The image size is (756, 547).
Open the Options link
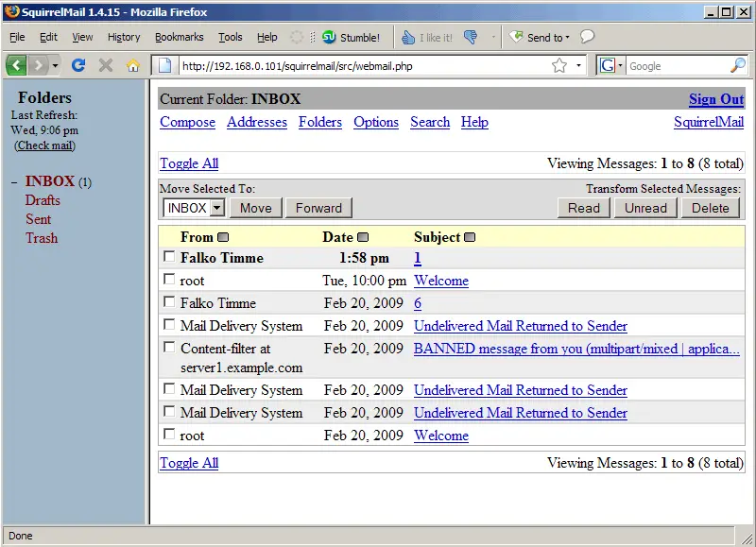376,122
